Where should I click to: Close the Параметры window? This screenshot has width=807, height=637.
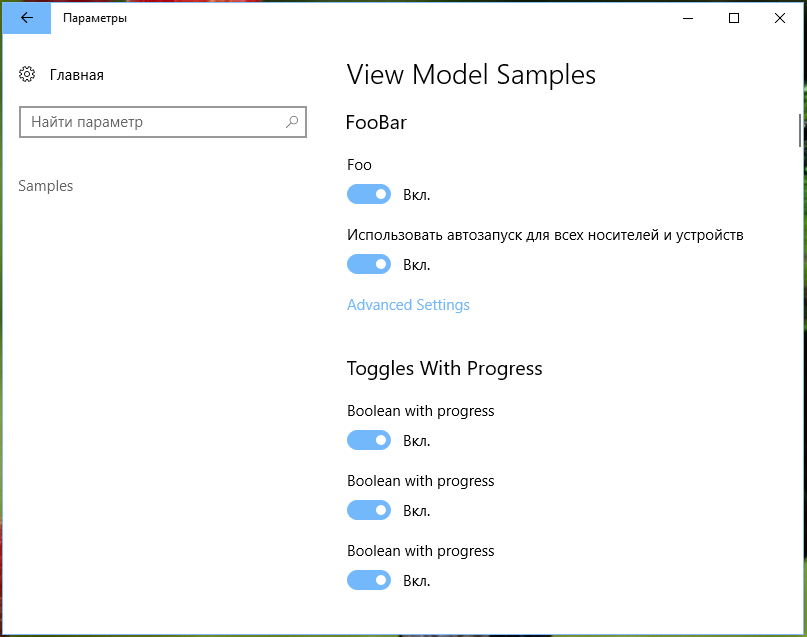point(780,18)
